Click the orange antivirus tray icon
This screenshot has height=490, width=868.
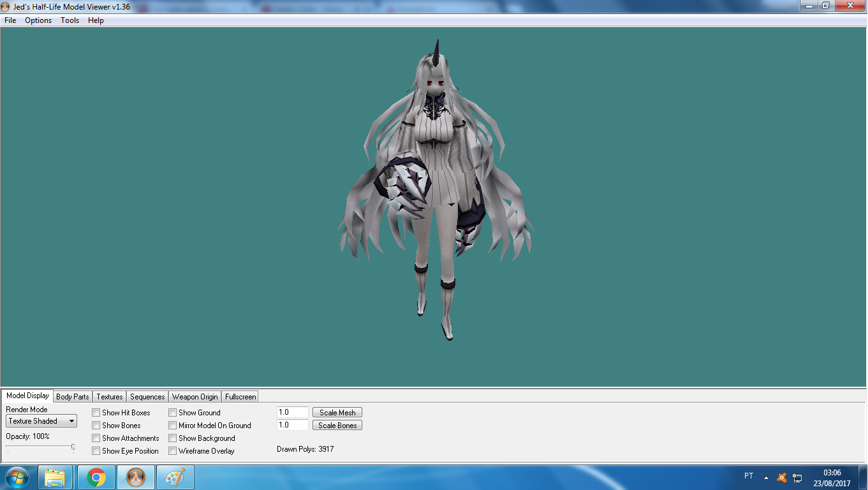click(782, 477)
